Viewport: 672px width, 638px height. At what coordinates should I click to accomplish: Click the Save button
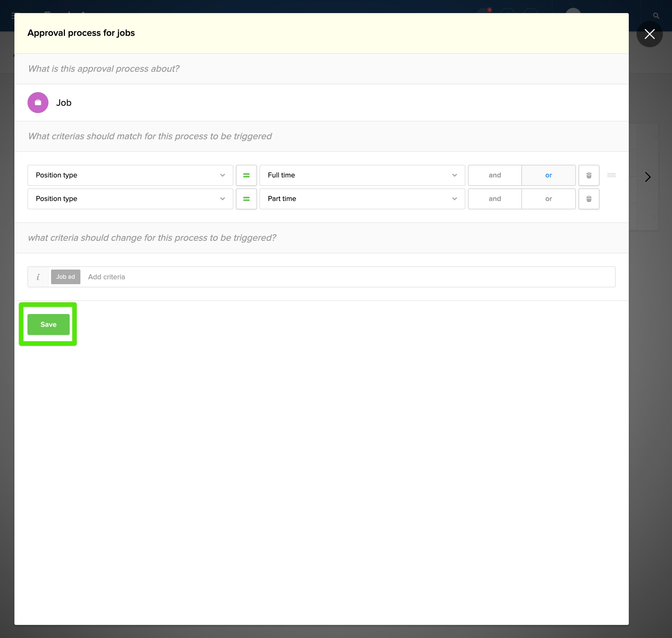[x=48, y=324]
